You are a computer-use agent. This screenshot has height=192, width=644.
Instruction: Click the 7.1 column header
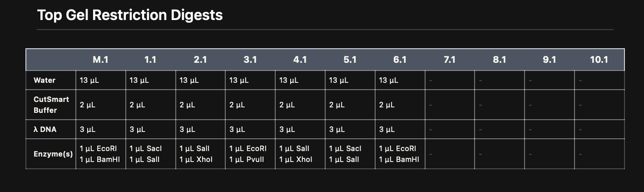pyautogui.click(x=450, y=60)
